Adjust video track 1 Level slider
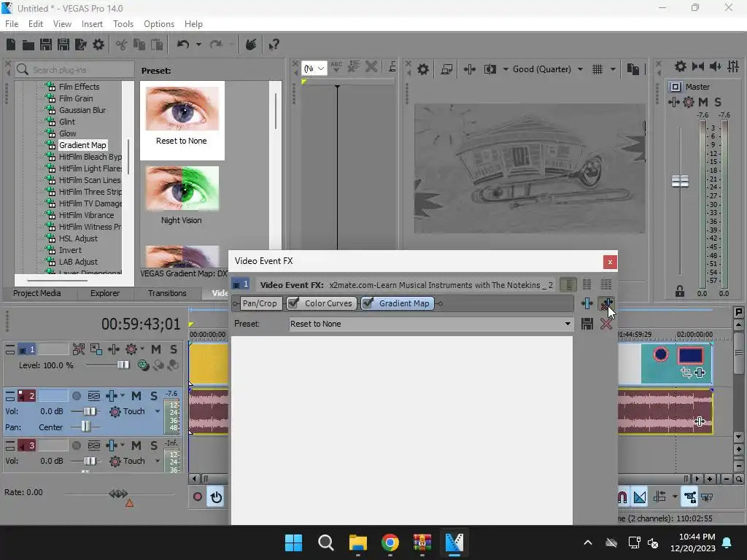Screen dimensions: 747x560 tap(123, 365)
